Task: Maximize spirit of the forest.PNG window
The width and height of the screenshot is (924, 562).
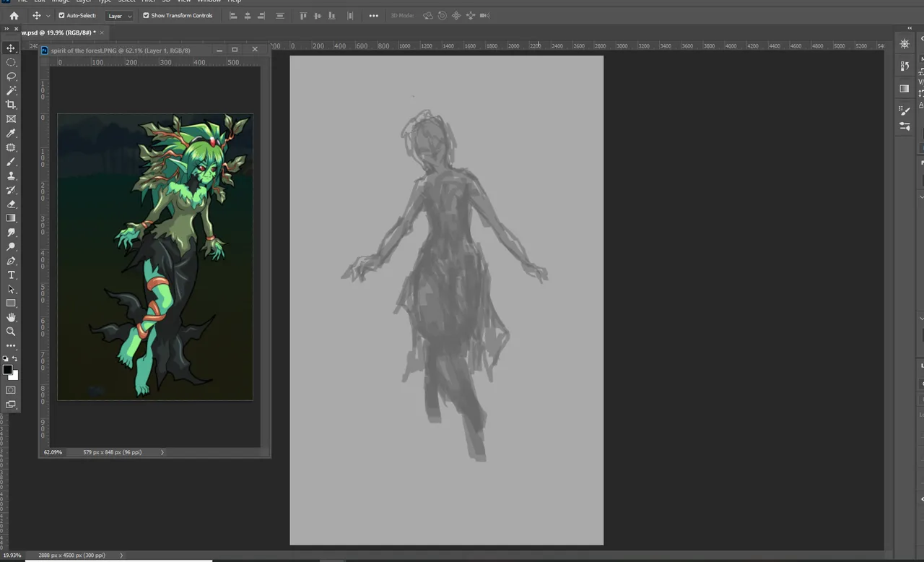Action: [235, 50]
